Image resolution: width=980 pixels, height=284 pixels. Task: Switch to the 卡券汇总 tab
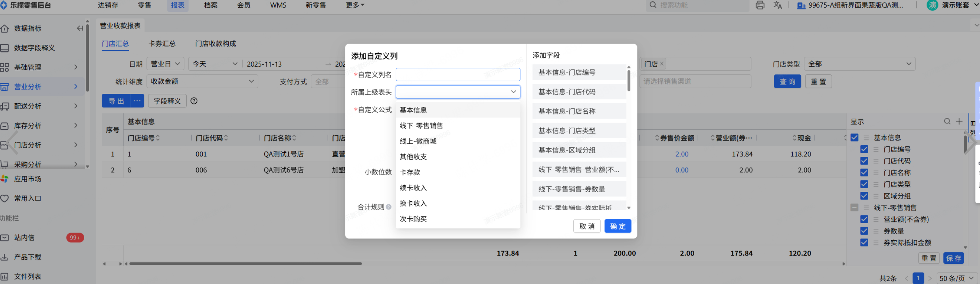(162, 44)
